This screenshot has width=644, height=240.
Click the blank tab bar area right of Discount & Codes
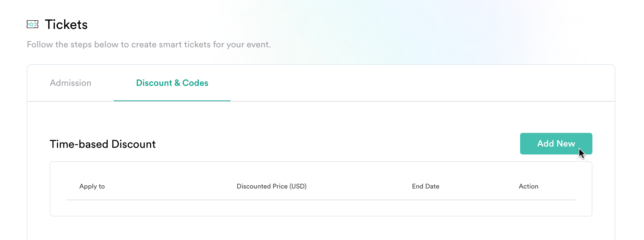422,83
